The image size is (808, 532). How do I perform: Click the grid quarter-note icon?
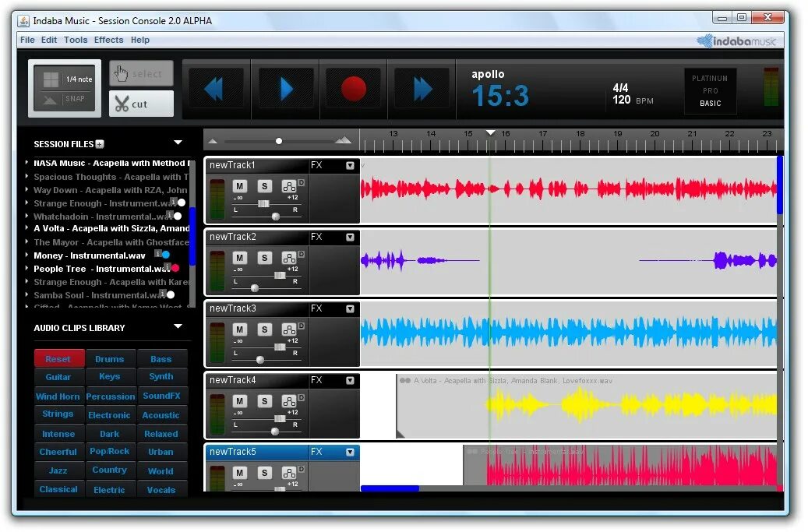point(51,79)
